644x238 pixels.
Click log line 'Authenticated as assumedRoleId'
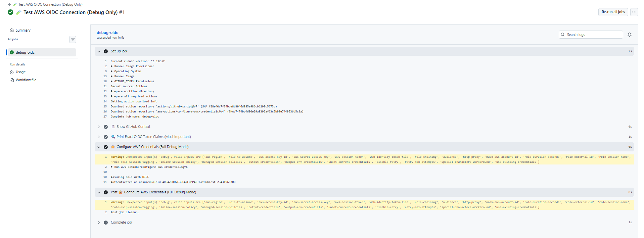click(x=173, y=182)
